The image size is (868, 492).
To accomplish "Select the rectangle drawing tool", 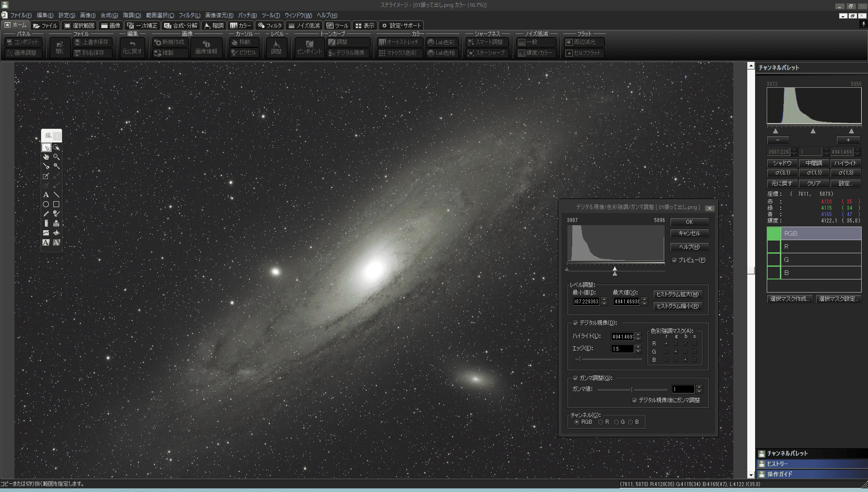I will [57, 204].
